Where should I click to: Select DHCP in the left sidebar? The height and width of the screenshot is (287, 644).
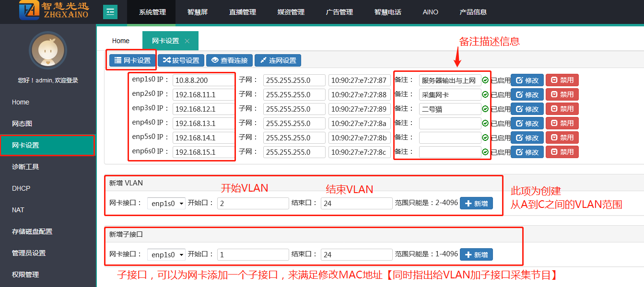(21, 188)
